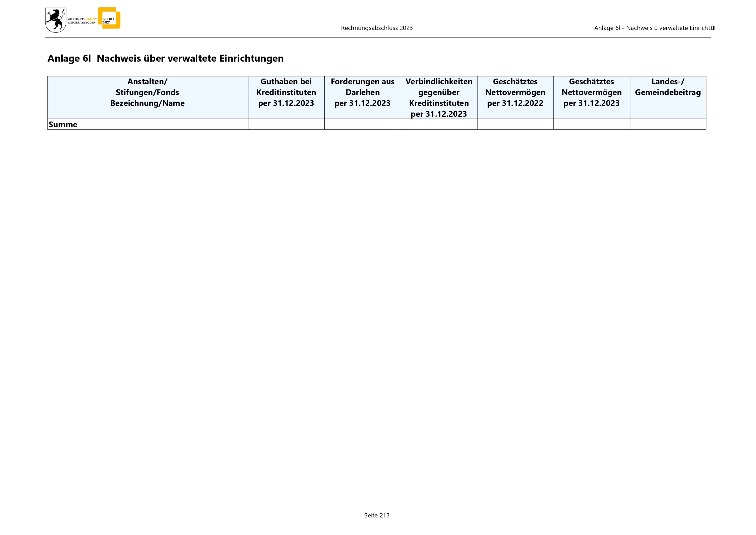The height and width of the screenshot is (535, 756).
Task: Click the 'Verbindlichkeiten gegenüber Kreditinstituten' column header
Action: [x=438, y=98]
